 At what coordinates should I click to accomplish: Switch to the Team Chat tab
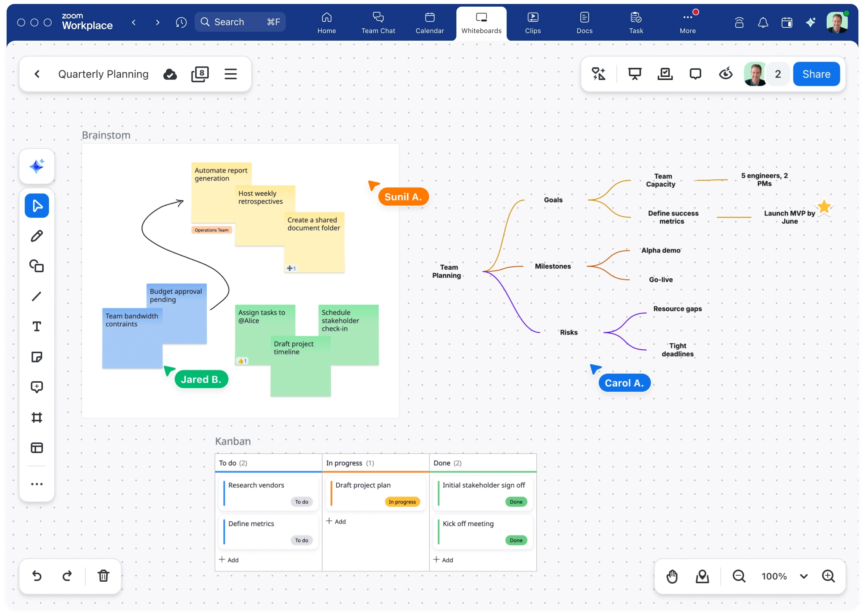coord(378,23)
